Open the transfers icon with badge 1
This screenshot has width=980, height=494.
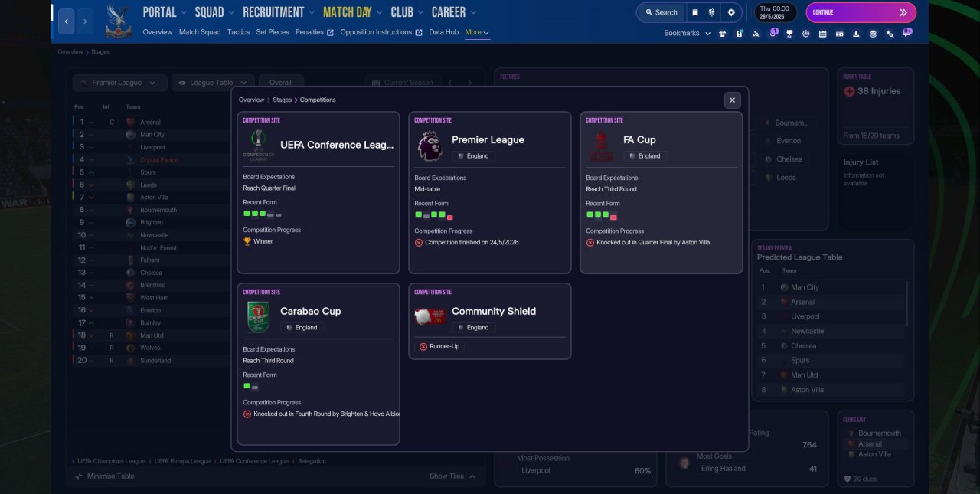[x=773, y=33]
